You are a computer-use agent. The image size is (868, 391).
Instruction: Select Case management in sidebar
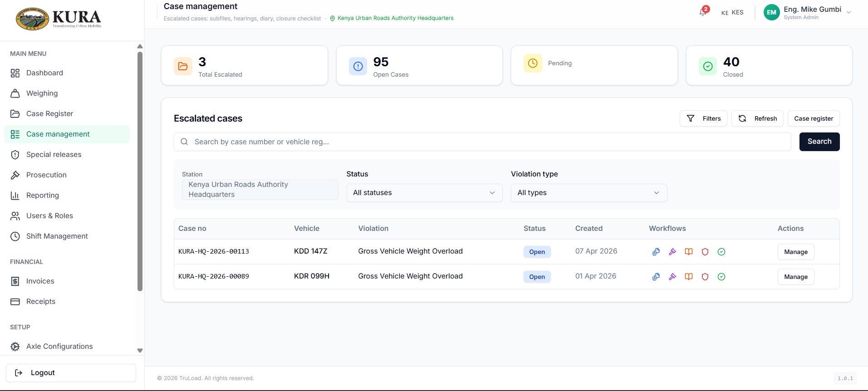tap(67, 134)
